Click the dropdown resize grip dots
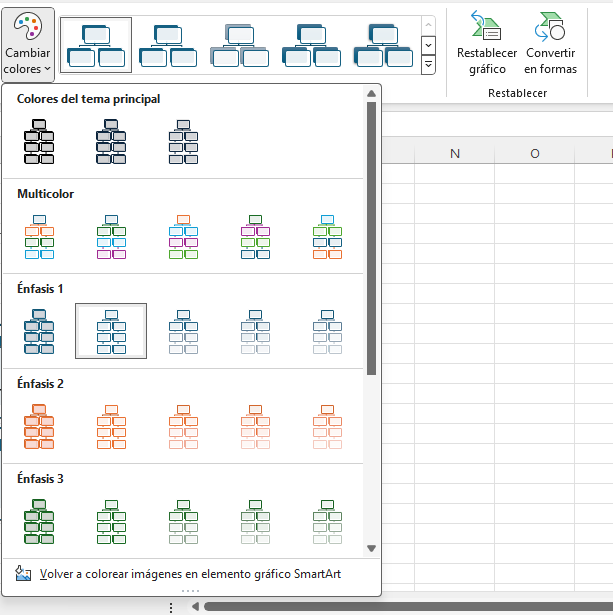This screenshot has height=615, width=613. (x=191, y=591)
